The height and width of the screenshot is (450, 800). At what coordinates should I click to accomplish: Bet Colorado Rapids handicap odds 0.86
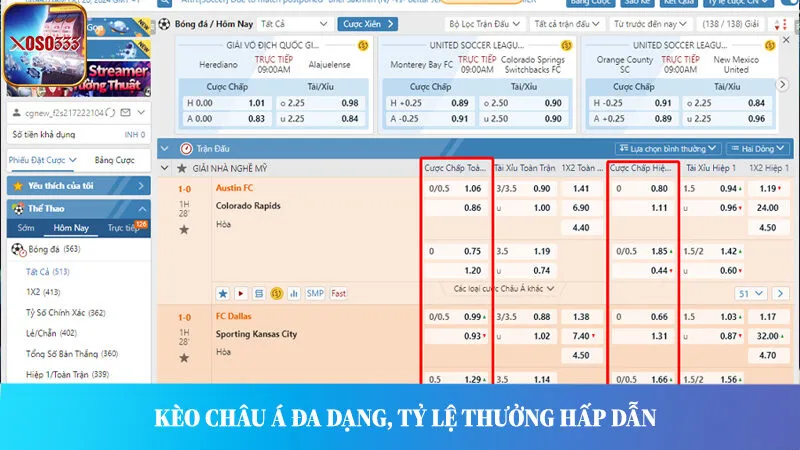pos(456,208)
